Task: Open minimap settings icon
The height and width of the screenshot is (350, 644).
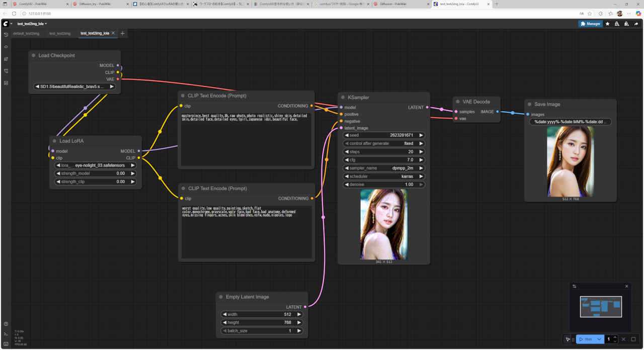Action: click(x=575, y=287)
